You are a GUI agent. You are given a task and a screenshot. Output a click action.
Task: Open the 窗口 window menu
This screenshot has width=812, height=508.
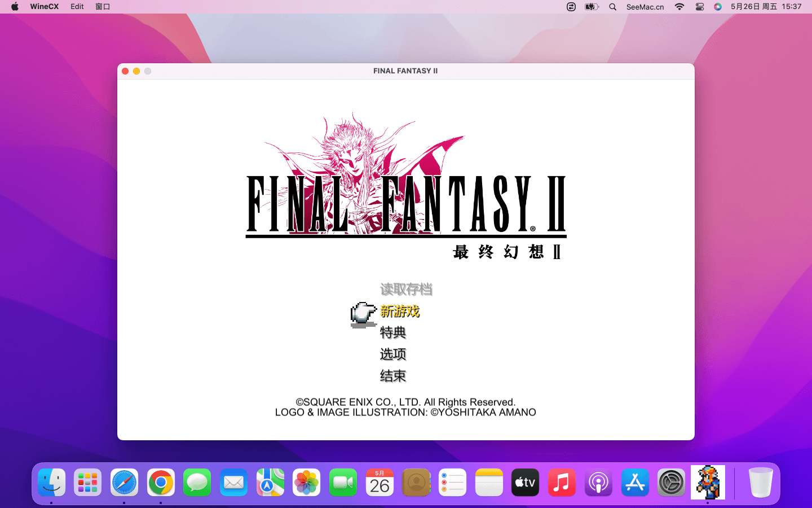tap(103, 7)
